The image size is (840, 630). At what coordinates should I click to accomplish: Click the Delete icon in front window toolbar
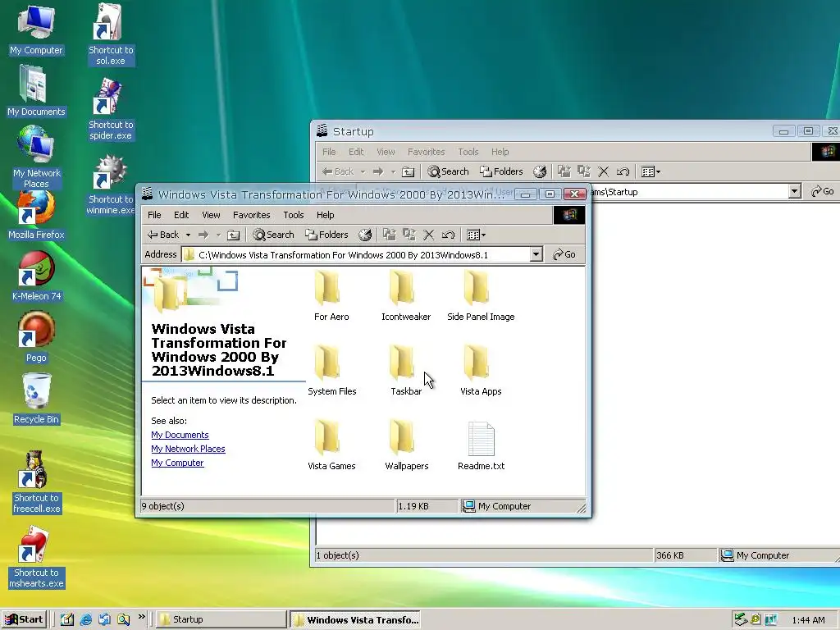point(428,235)
